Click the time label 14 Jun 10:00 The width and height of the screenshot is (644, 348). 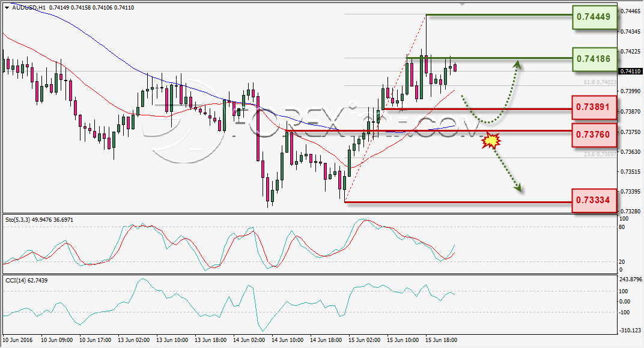pos(288,340)
